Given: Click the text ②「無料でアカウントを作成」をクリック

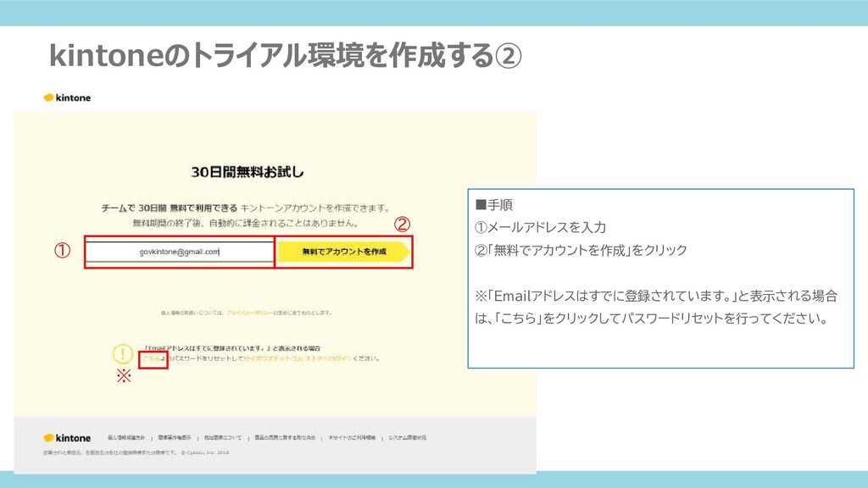Looking at the screenshot, I should [x=581, y=250].
